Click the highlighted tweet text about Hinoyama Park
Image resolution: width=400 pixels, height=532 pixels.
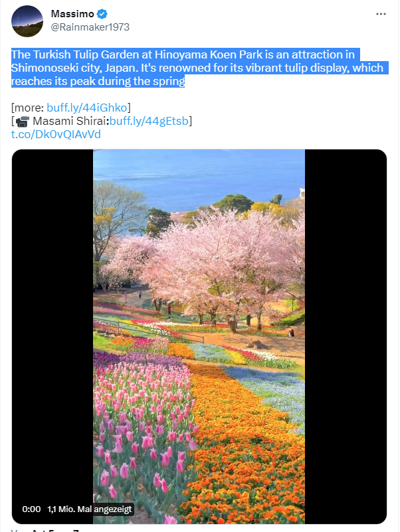[x=199, y=68]
